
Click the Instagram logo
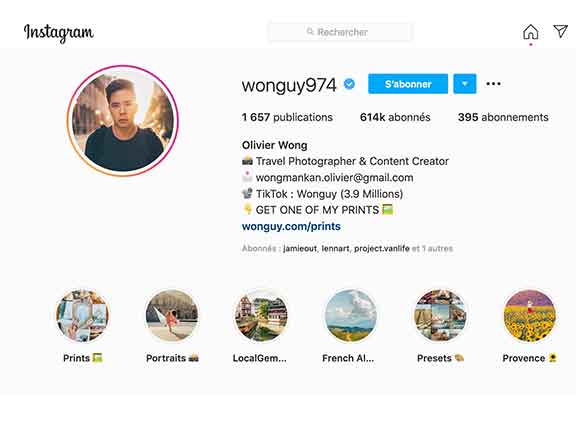click(59, 33)
